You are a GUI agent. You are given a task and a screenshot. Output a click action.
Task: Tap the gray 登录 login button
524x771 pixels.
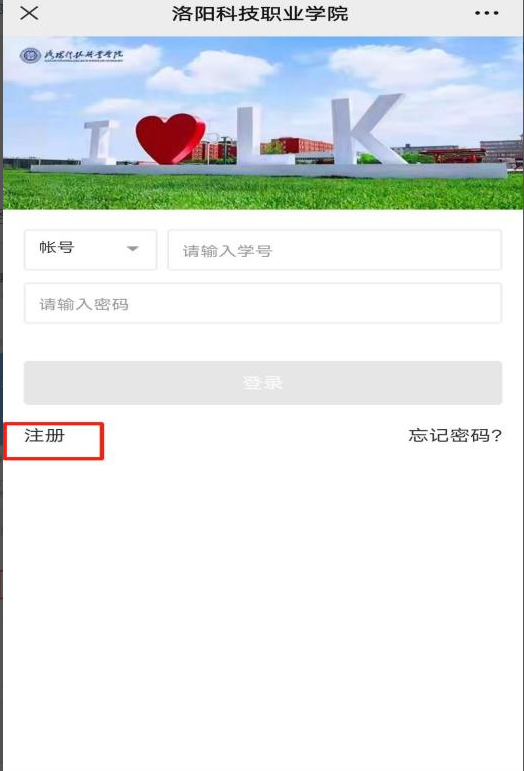tap(263, 383)
